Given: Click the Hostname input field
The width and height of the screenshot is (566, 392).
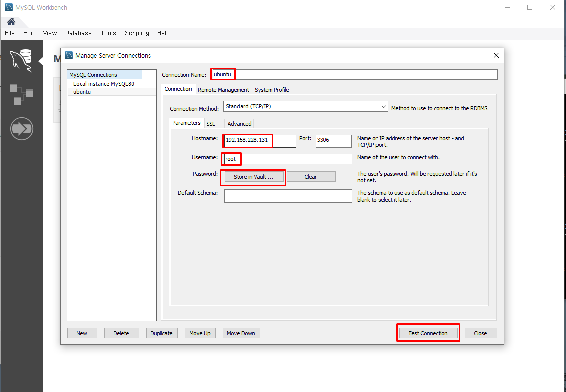Looking at the screenshot, I should coord(260,141).
